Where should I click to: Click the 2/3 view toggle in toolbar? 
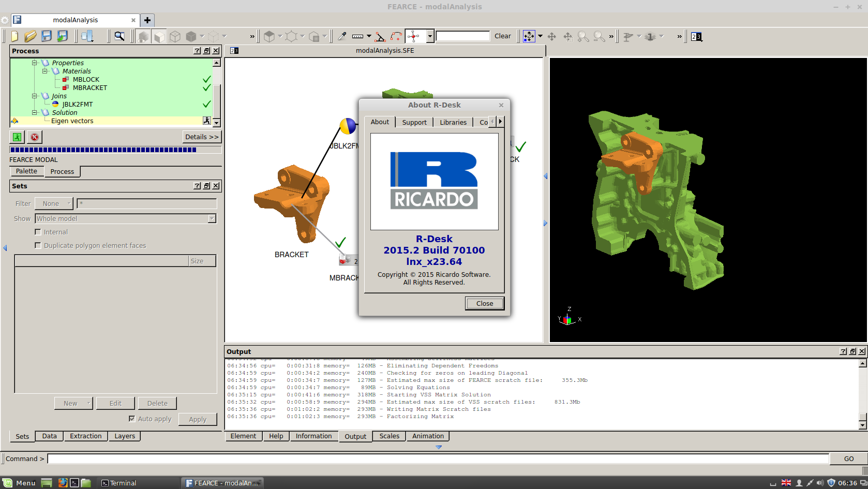(x=696, y=36)
